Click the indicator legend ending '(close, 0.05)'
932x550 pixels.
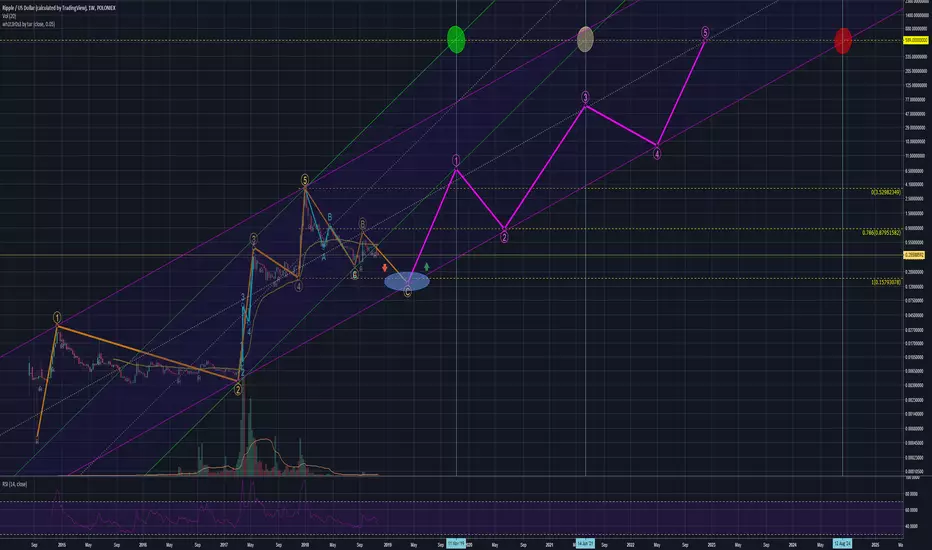click(29, 24)
